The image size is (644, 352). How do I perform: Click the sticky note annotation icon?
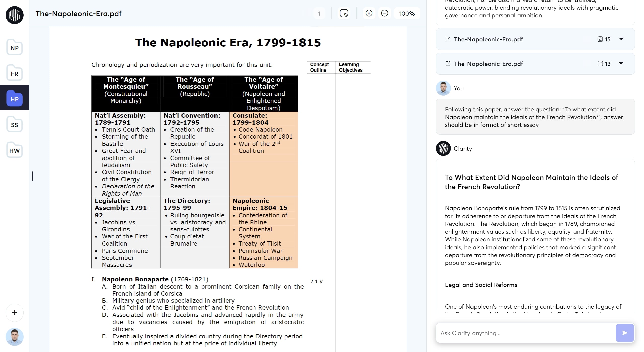click(344, 13)
